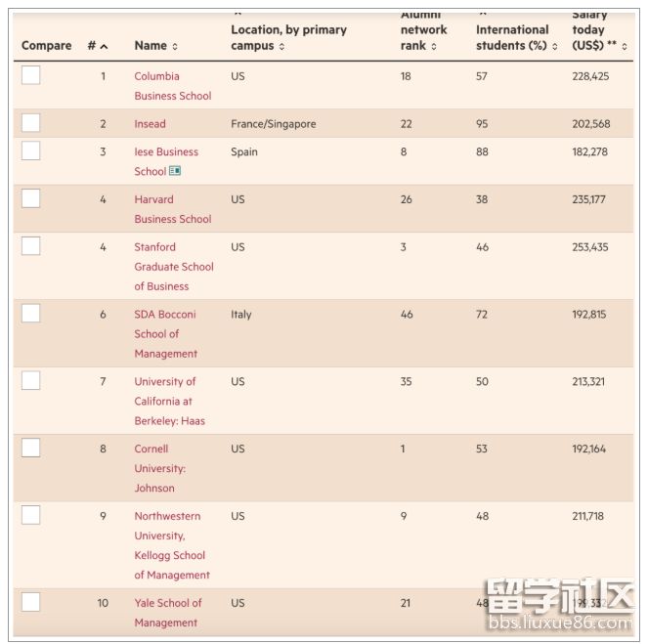The image size is (648, 644).
Task: Sort by Location, by primary campus
Action: tap(281, 46)
